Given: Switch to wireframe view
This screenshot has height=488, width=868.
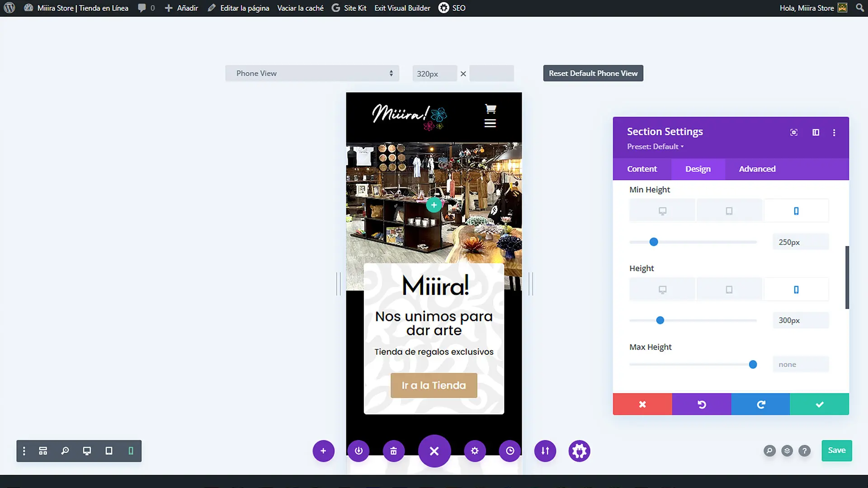Looking at the screenshot, I should [x=43, y=451].
